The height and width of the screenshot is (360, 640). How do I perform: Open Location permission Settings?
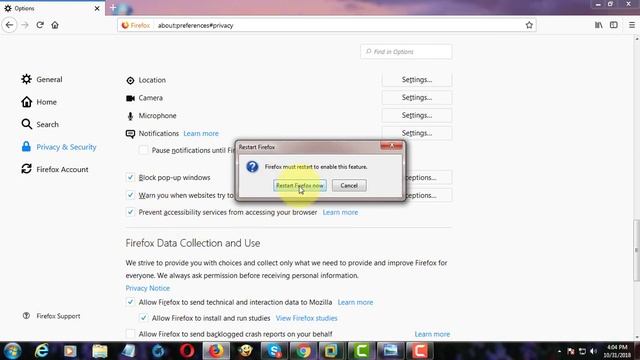(x=417, y=80)
